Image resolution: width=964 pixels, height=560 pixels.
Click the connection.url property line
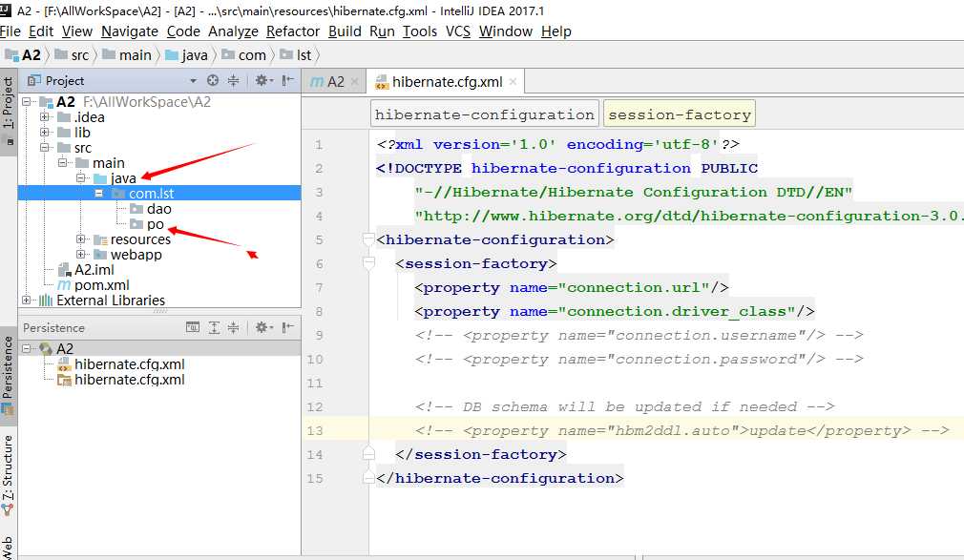[572, 288]
